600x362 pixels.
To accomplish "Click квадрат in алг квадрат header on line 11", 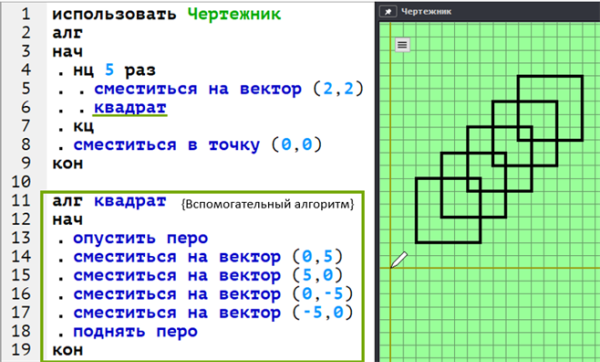I will (x=130, y=201).
